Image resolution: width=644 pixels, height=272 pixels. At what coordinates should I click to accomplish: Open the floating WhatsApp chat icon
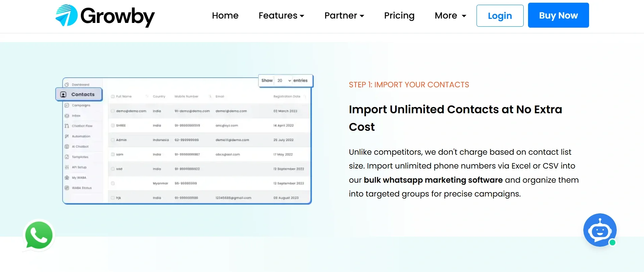click(39, 235)
